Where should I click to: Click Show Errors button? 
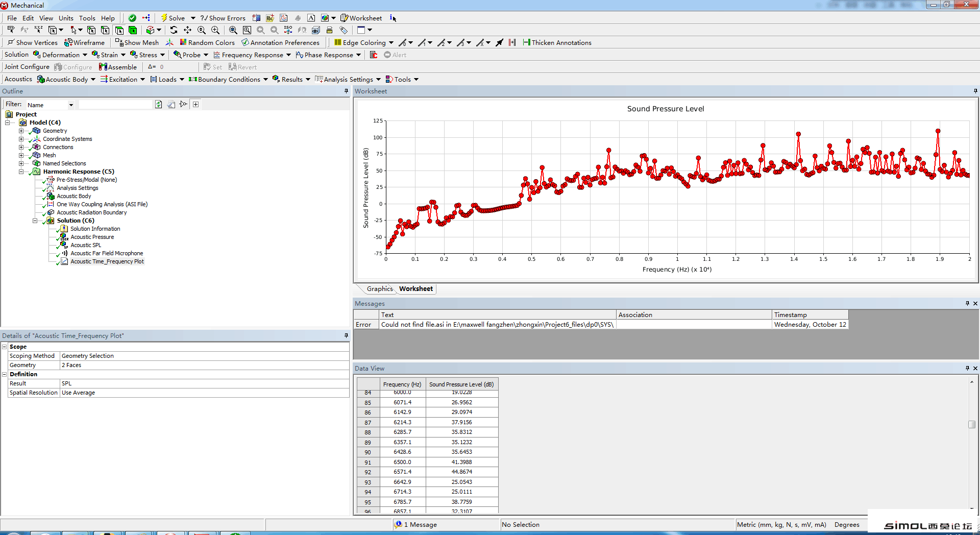pyautogui.click(x=223, y=18)
